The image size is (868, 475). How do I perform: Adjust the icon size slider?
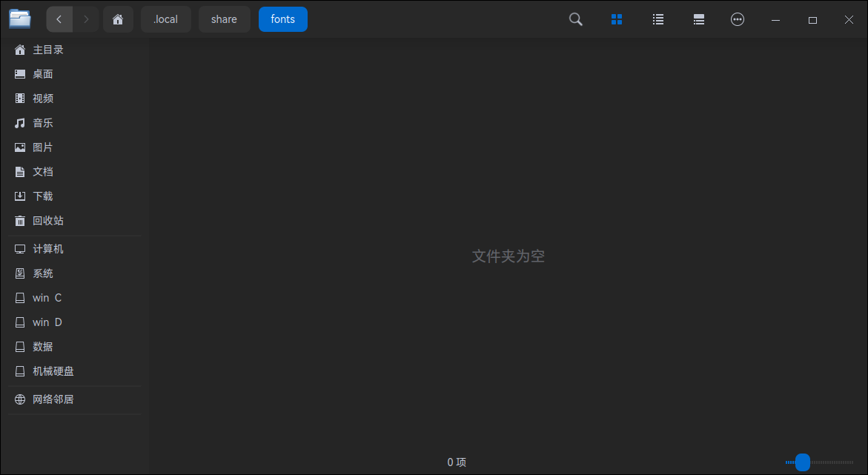pyautogui.click(x=801, y=462)
